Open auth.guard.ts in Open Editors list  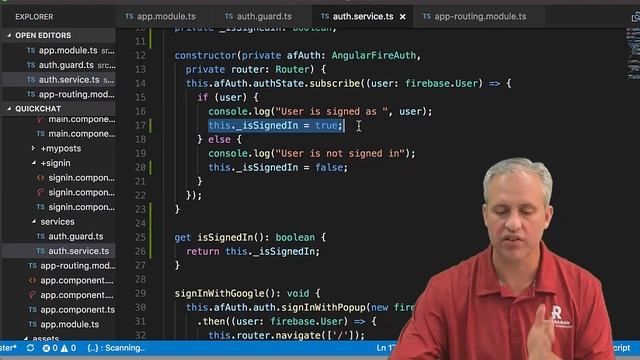click(58, 65)
